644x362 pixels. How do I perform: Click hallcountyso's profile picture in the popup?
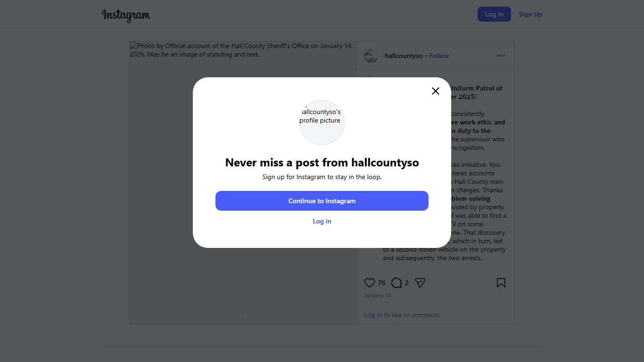tap(322, 122)
